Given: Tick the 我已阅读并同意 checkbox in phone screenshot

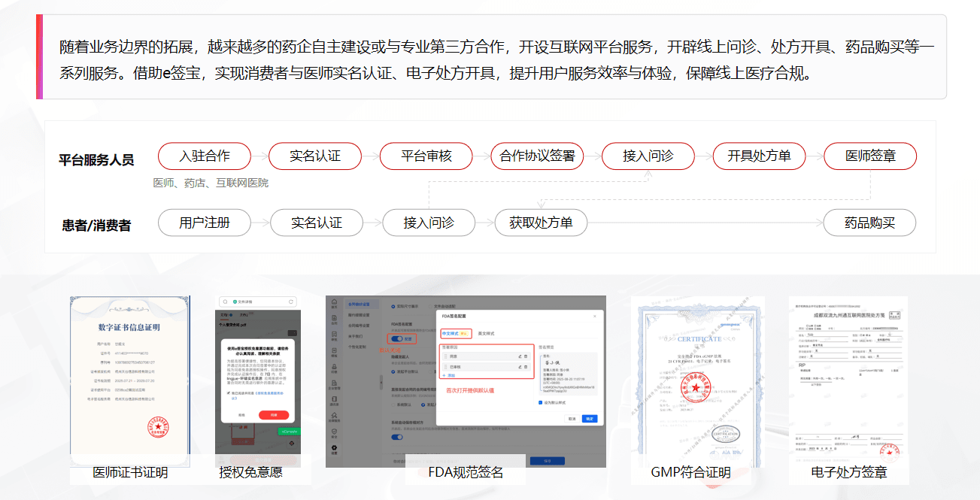Looking at the screenshot, I should coord(229,392).
